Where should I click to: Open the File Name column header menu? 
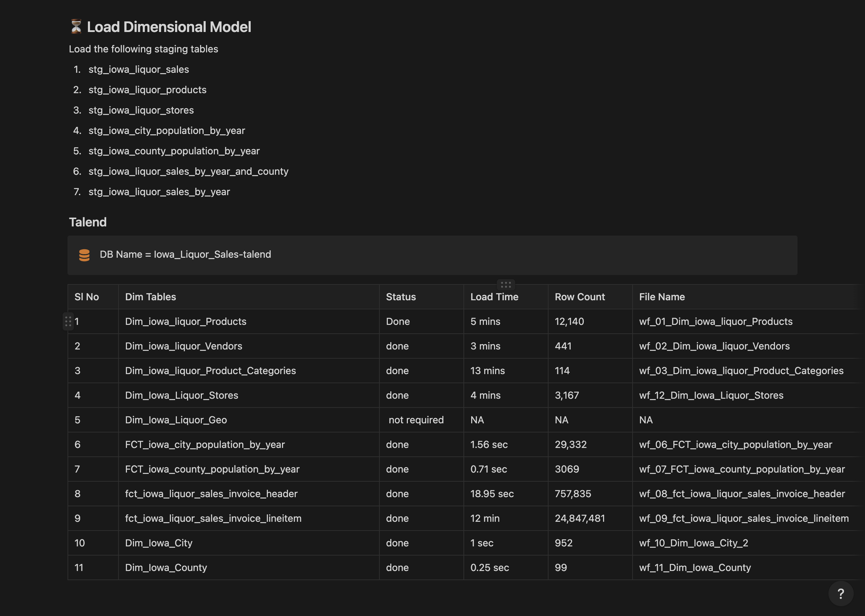[x=662, y=297]
